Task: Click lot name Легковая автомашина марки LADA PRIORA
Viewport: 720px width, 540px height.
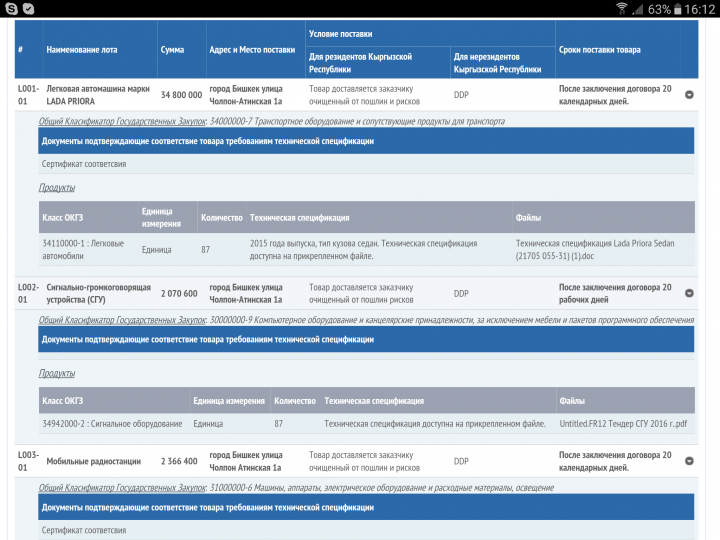Action: [98, 95]
